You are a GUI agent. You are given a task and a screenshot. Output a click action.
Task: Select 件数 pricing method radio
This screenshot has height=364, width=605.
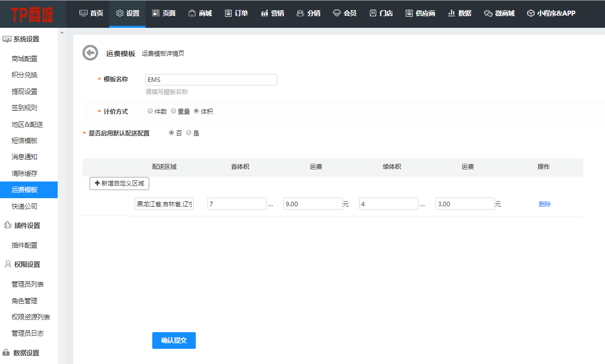(x=150, y=111)
